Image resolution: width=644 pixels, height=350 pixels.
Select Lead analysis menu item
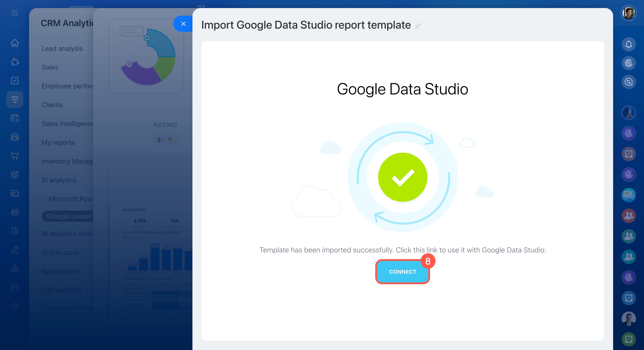click(x=62, y=49)
